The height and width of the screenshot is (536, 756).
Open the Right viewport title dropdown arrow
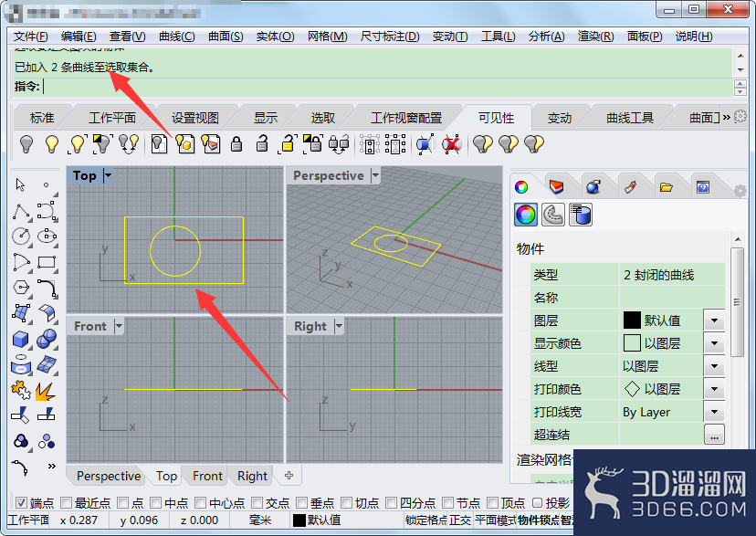[339, 326]
